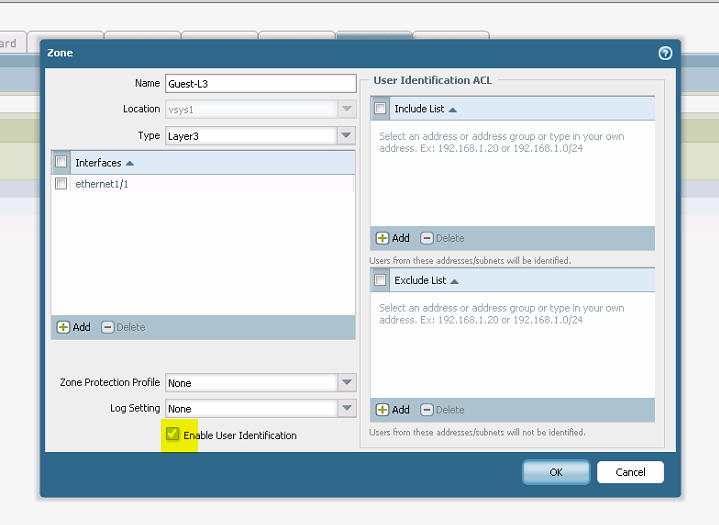Check the ethernet1/1 interface checkbox
719x525 pixels.
coord(61,183)
